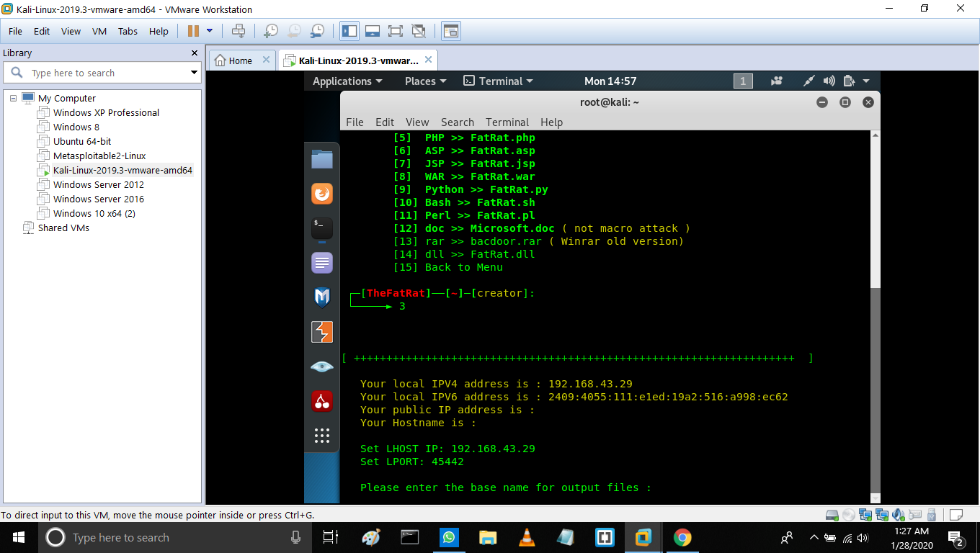980x553 pixels.
Task: Send Ctrl+Alt+Del to the virtual machine
Action: (x=239, y=31)
